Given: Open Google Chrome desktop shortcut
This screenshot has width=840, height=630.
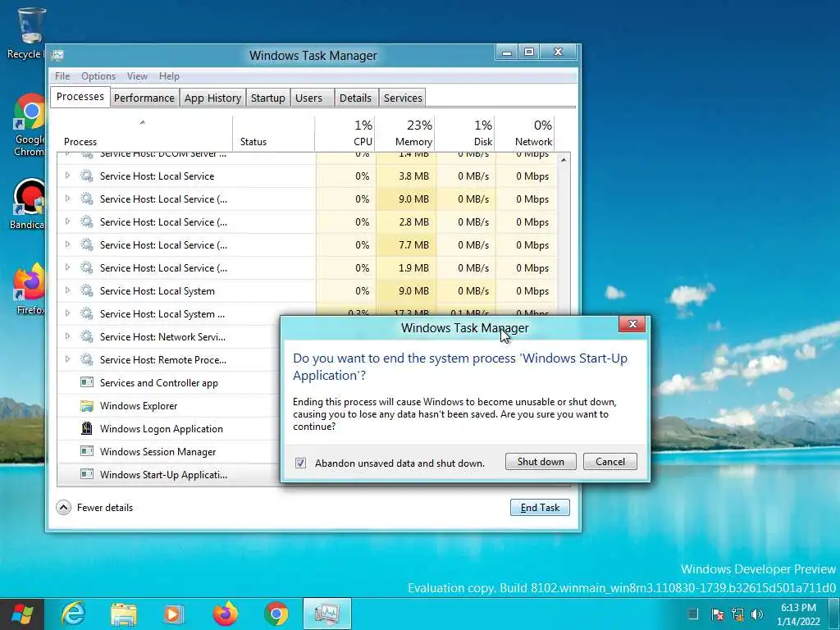Looking at the screenshot, I should click(x=30, y=125).
